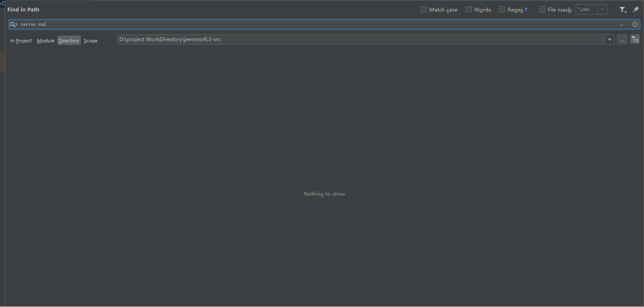Open Regex help question mark
Screen dimensions: 644x307
tap(526, 10)
